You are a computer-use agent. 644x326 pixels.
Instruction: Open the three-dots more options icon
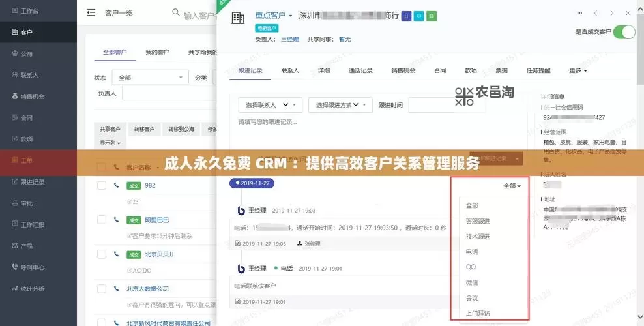[579, 13]
